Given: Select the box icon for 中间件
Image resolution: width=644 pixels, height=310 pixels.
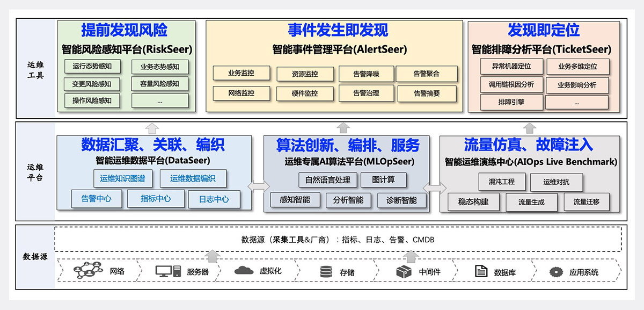Looking at the screenshot, I should pyautogui.click(x=404, y=272).
